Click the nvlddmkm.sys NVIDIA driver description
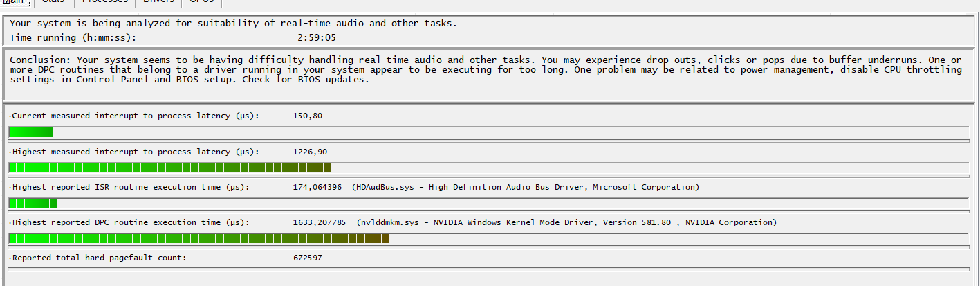The width and height of the screenshot is (980, 286). pyautogui.click(x=566, y=222)
